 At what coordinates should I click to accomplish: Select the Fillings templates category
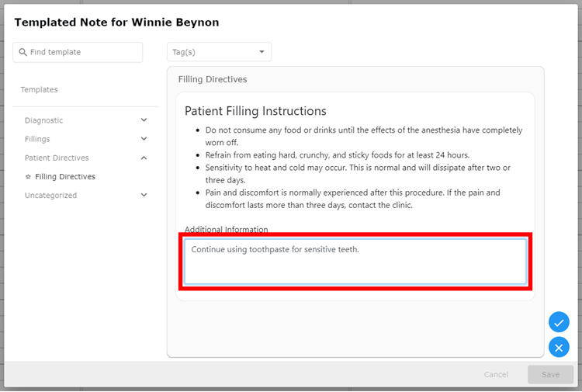[x=37, y=139]
